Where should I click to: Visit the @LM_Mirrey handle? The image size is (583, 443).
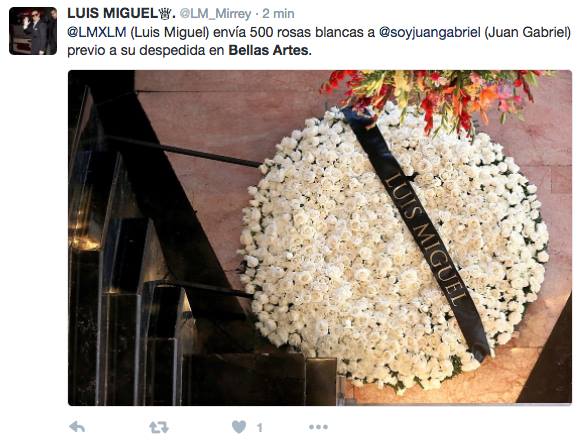216,14
